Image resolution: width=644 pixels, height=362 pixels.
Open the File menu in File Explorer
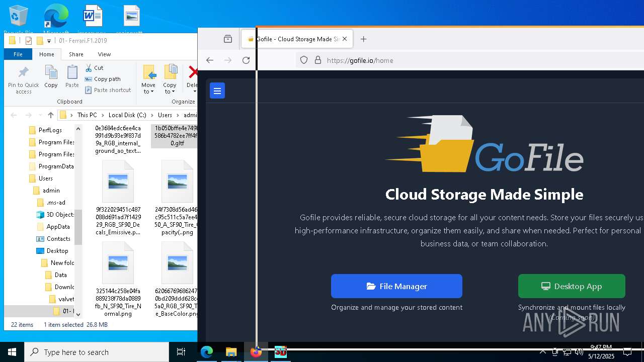click(18, 54)
